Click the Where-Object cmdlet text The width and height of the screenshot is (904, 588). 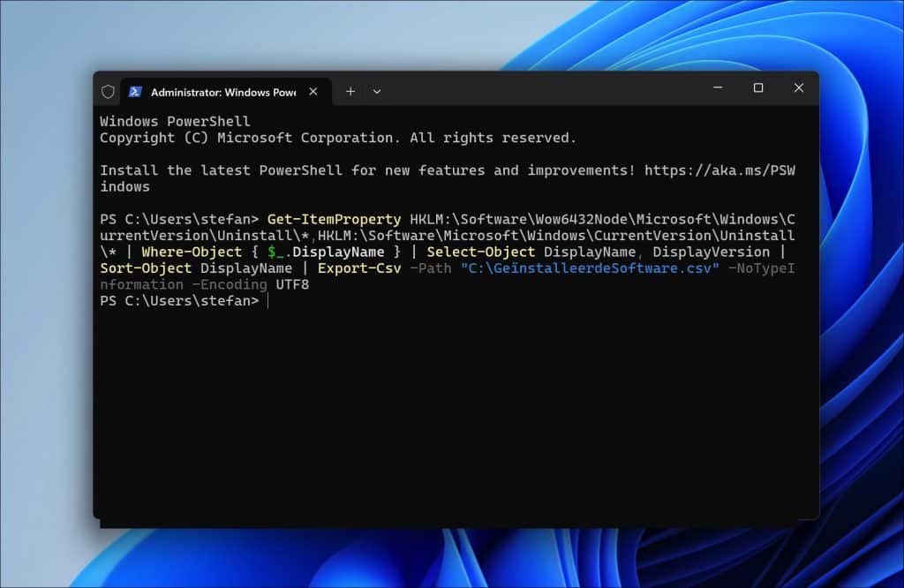[x=192, y=252]
